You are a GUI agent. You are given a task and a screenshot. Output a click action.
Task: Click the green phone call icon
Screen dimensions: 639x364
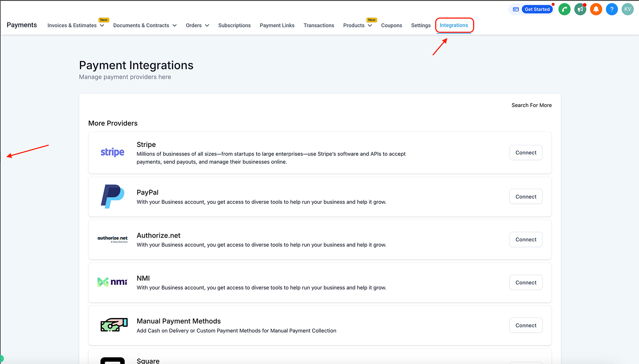(x=564, y=9)
